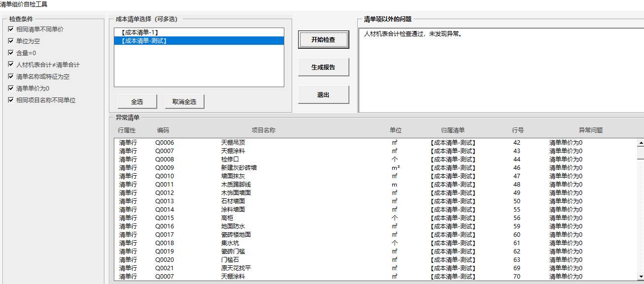Select the 木质踢脚线 row

click(x=375, y=185)
